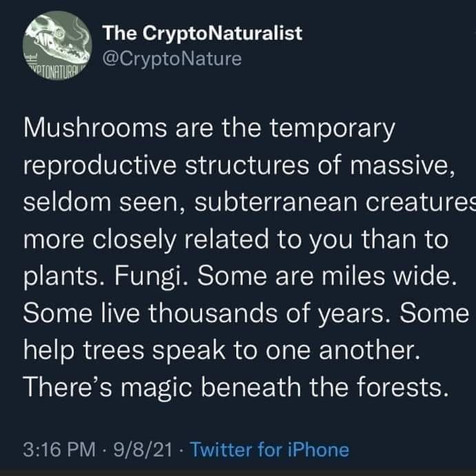Open the Twitter for iPhone source link
476x476 pixels.
[x=269, y=450]
